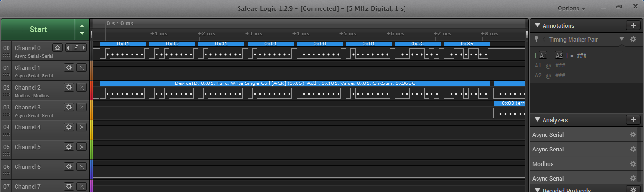Viewport: 644px width, 192px height.
Task: Click the 0 s : 0 ms time label
Action: tap(120, 23)
